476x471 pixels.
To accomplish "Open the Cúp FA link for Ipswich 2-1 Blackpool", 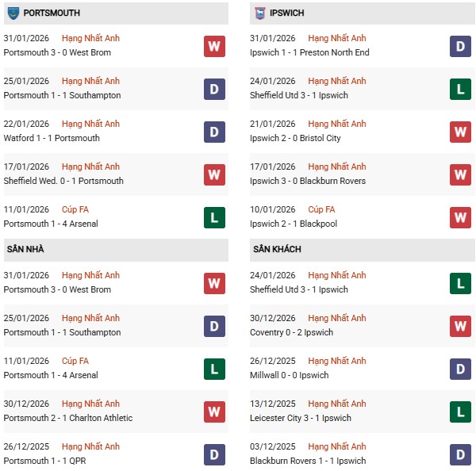I will pos(321,209).
